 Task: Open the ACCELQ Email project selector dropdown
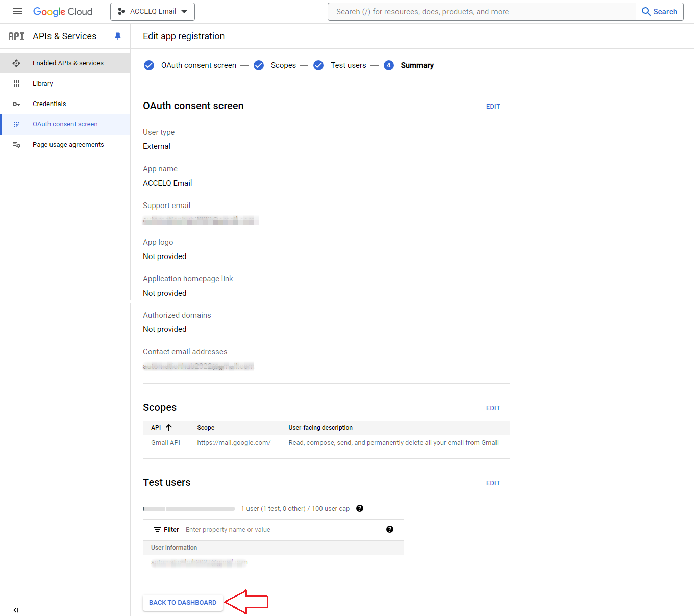pyautogui.click(x=153, y=12)
